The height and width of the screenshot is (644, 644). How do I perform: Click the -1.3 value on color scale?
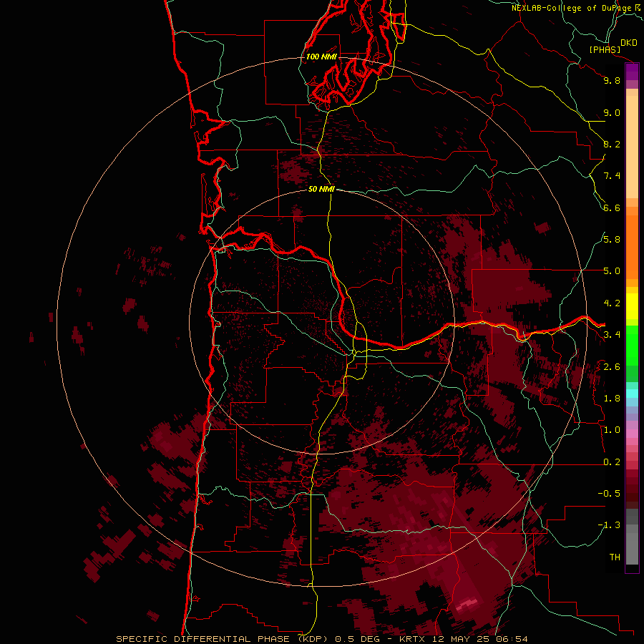point(609,525)
